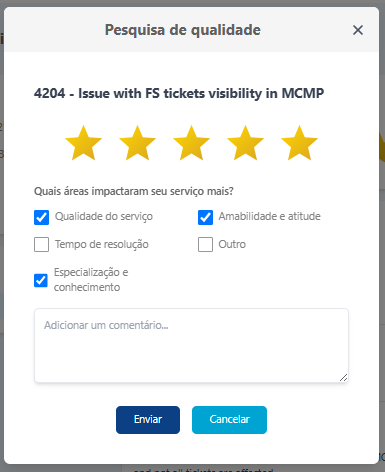This screenshot has width=385, height=472.
Task: Set rating to three stars
Action: (x=191, y=143)
